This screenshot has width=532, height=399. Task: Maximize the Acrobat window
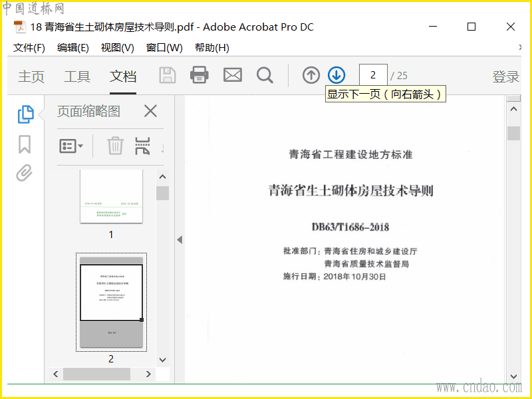pyautogui.click(x=471, y=27)
